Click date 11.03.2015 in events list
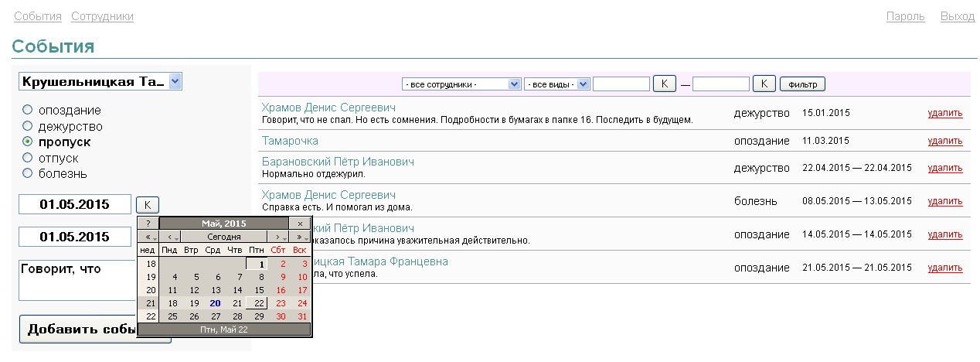Screen dimensions: 980x362 tap(826, 141)
